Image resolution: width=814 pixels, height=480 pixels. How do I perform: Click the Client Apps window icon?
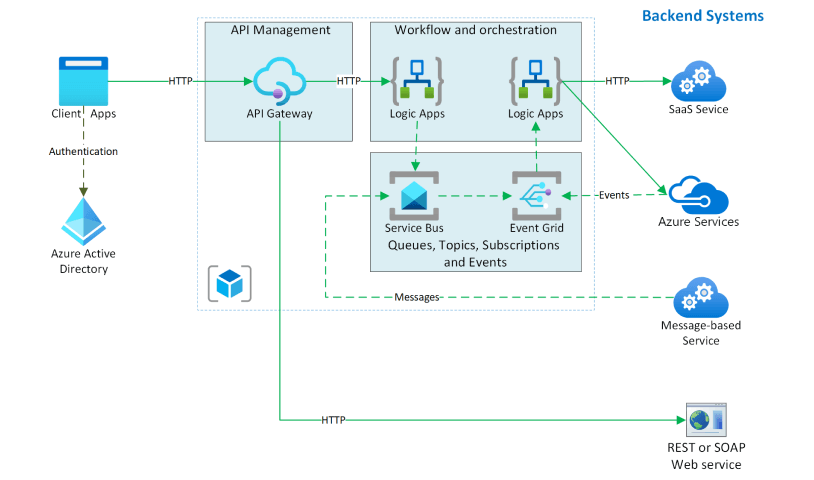(82, 80)
